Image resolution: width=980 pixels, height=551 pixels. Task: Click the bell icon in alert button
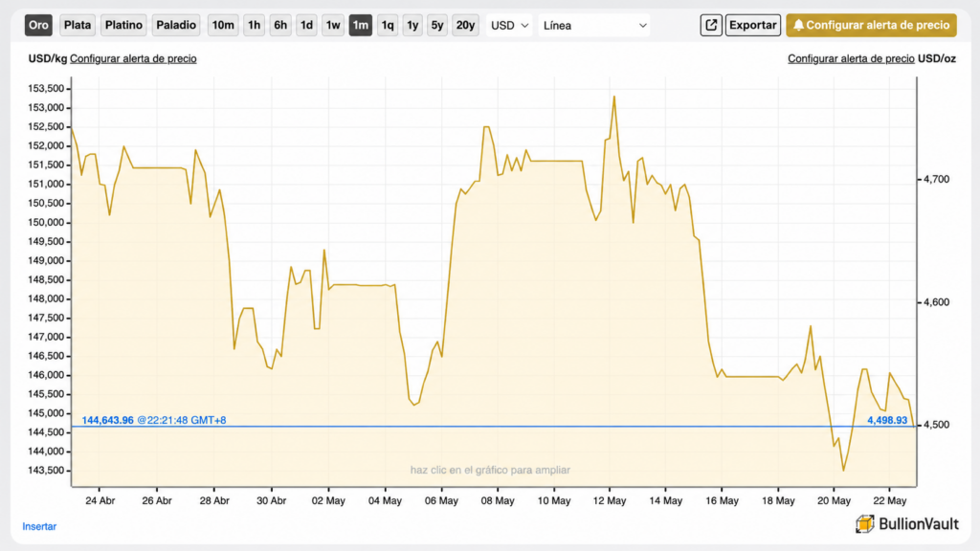[798, 26]
